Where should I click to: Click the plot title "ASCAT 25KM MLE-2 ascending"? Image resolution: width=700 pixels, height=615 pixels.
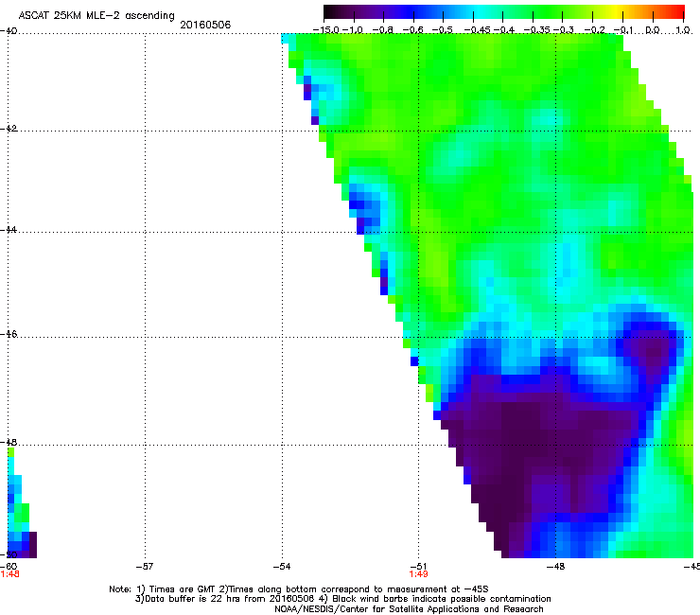[x=96, y=16]
